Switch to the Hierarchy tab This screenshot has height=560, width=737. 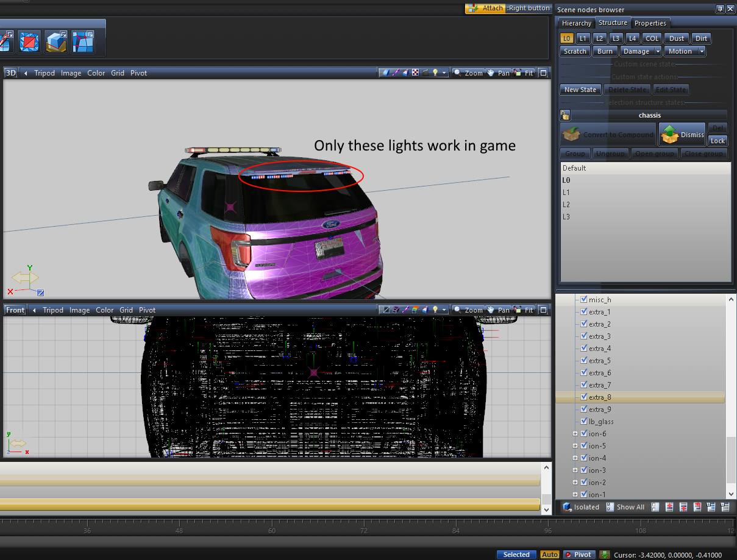click(576, 23)
